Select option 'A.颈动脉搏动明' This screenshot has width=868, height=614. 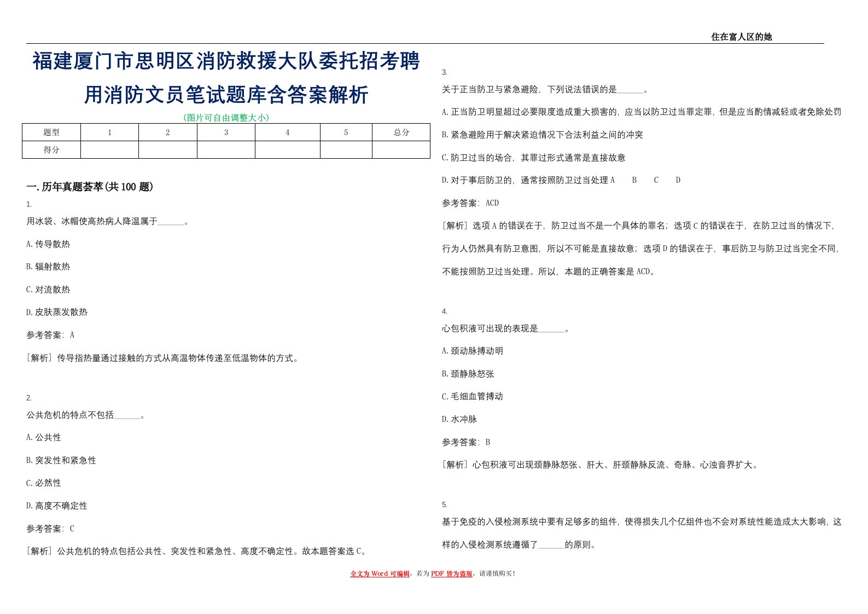click(x=473, y=351)
